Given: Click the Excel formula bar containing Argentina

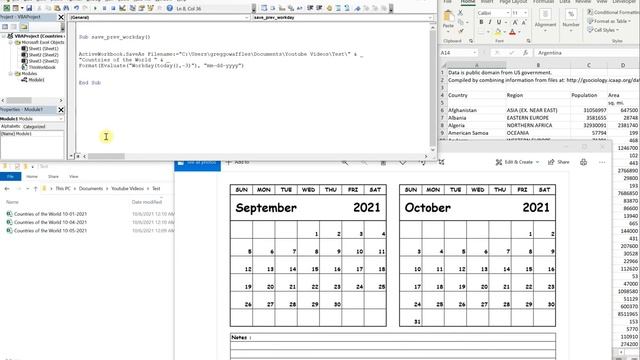Looking at the screenshot, I should coord(588,53).
